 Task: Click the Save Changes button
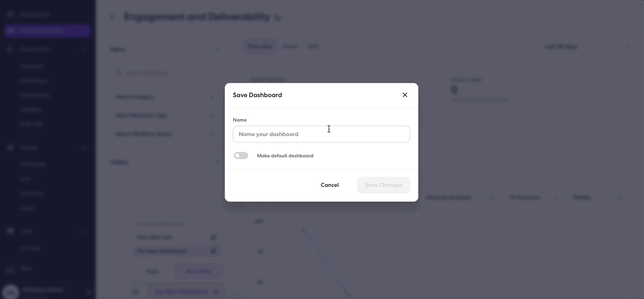point(383,185)
